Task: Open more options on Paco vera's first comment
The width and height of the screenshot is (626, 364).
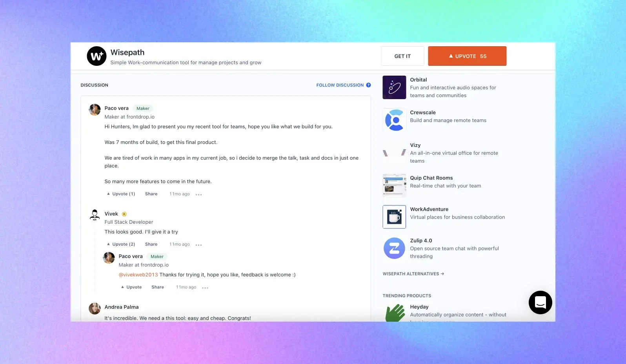Action: point(199,194)
